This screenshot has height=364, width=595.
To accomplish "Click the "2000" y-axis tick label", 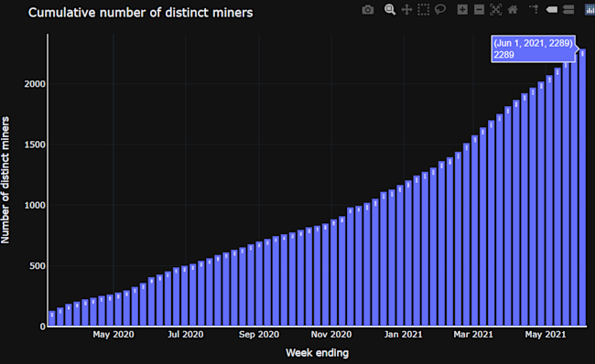I will coord(35,84).
